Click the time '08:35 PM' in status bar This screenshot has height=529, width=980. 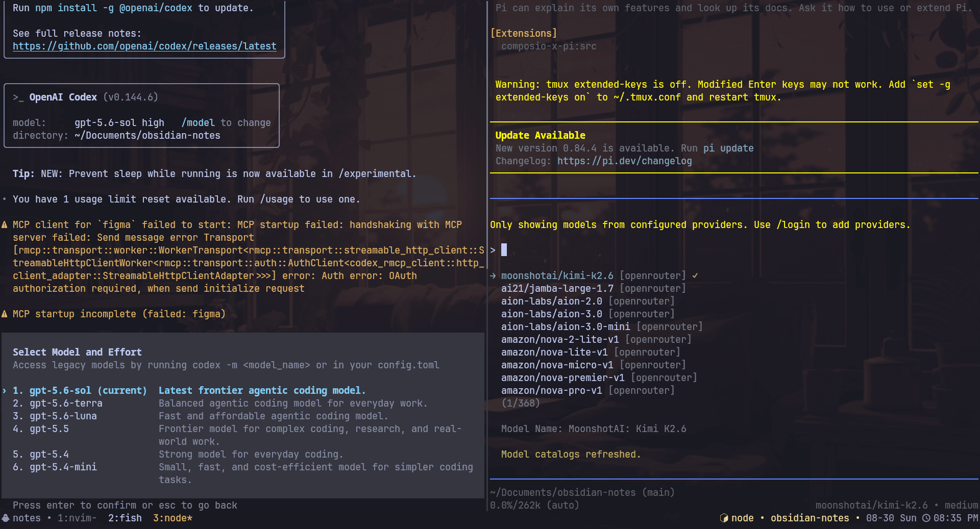pyautogui.click(x=956, y=518)
